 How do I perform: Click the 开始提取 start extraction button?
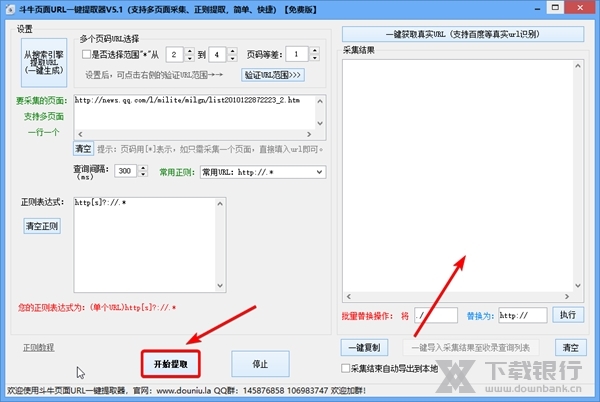(171, 364)
